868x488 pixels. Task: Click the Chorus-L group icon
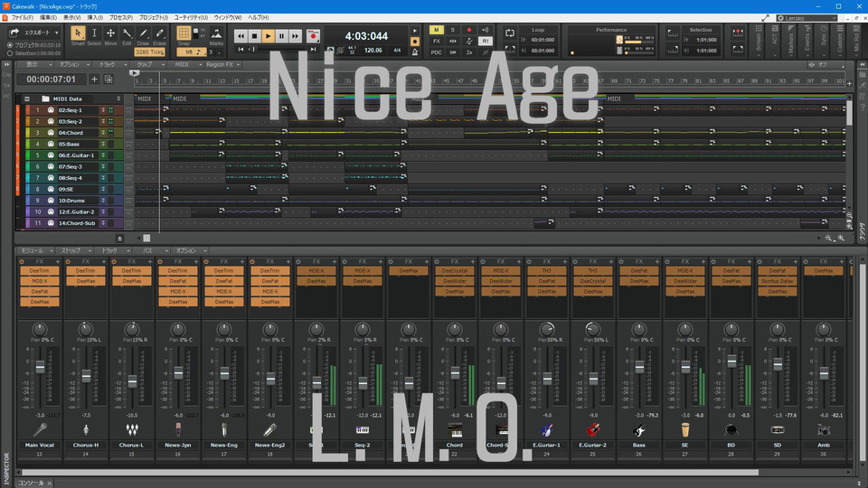132,430
